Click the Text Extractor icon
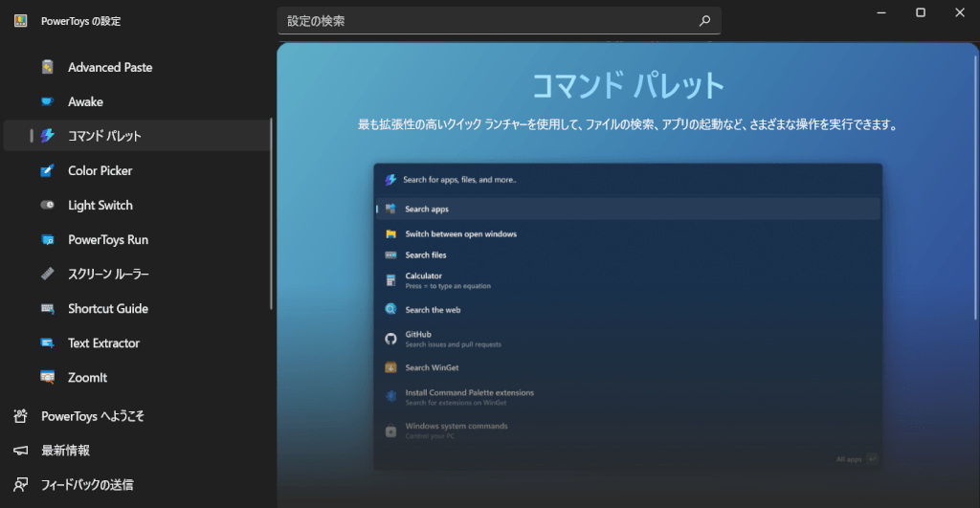 [x=48, y=342]
